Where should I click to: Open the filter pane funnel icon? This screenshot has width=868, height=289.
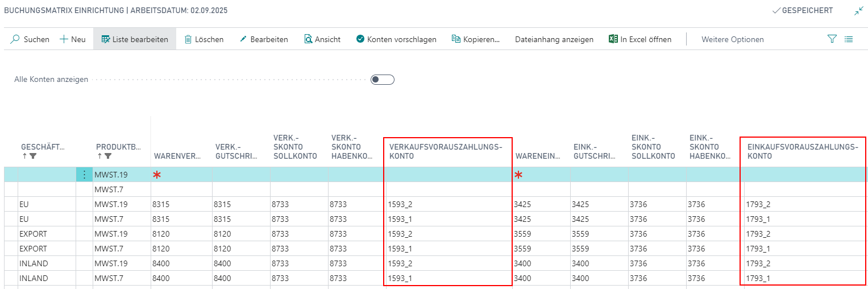click(x=832, y=39)
